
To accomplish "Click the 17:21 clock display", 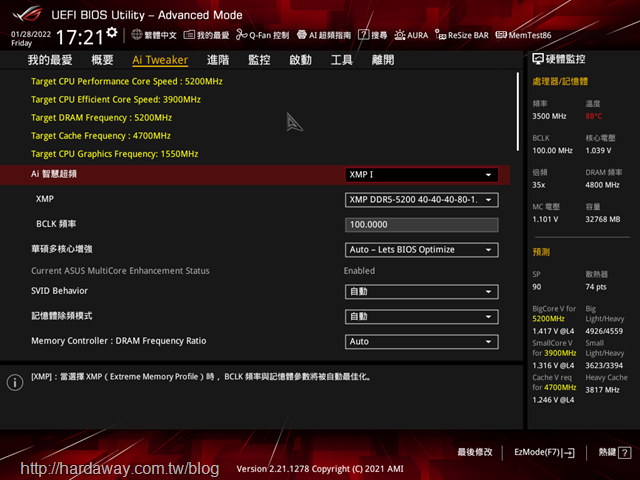I will (80, 38).
